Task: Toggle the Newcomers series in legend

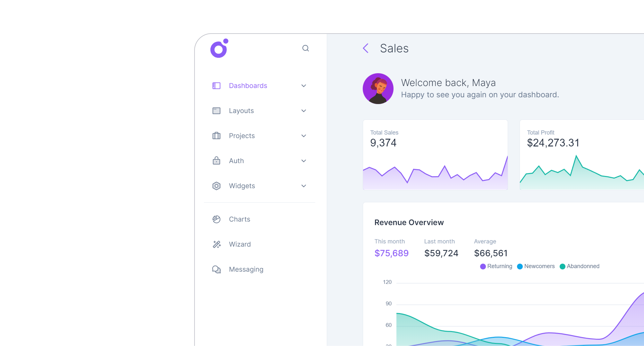Action: pos(536,266)
